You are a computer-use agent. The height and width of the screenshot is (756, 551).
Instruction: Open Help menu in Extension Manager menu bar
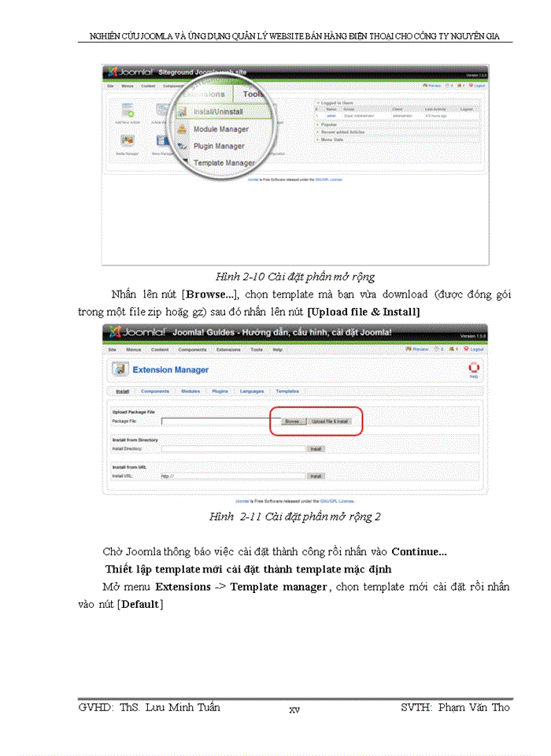278,350
